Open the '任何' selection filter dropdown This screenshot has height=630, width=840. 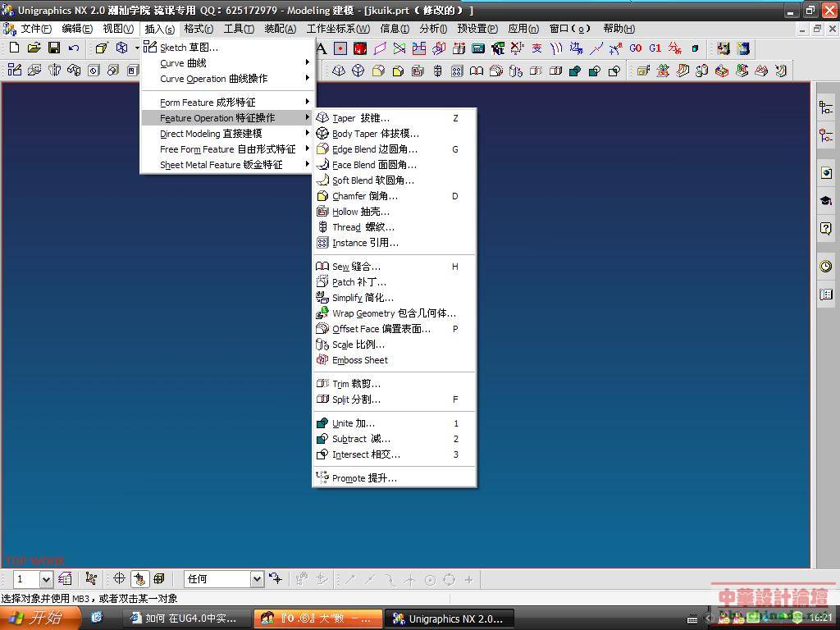(x=257, y=579)
